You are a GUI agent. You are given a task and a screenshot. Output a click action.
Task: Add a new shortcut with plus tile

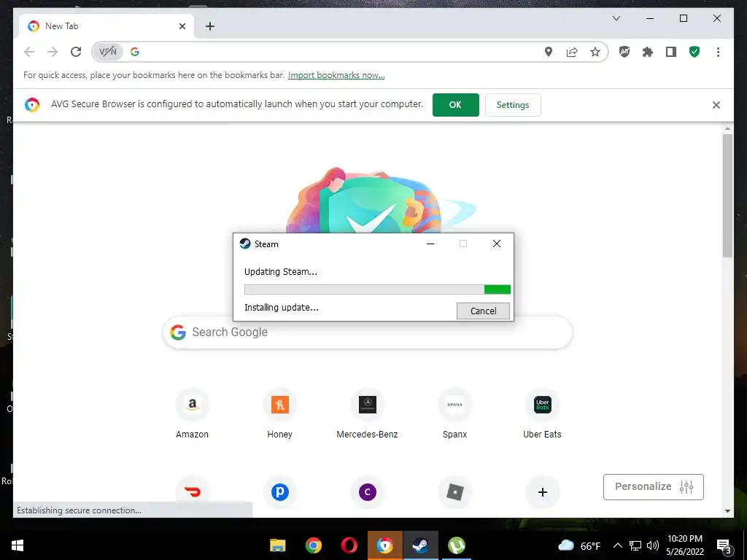[x=542, y=492]
